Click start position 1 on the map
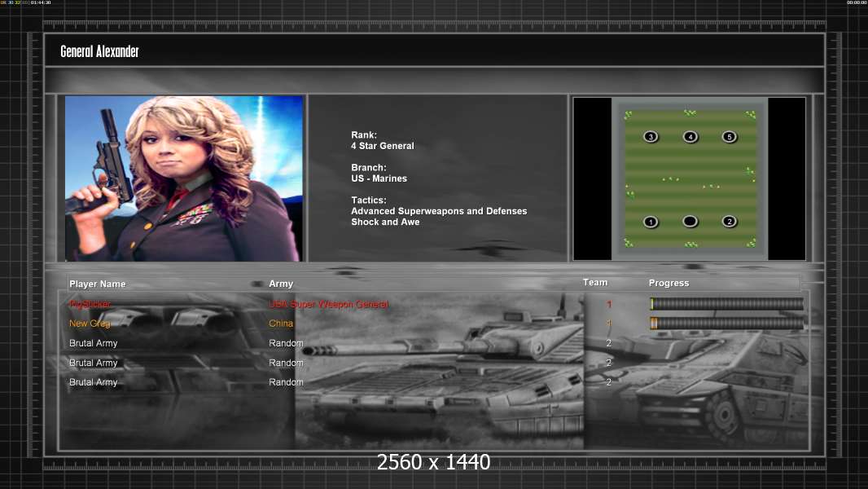 [651, 222]
